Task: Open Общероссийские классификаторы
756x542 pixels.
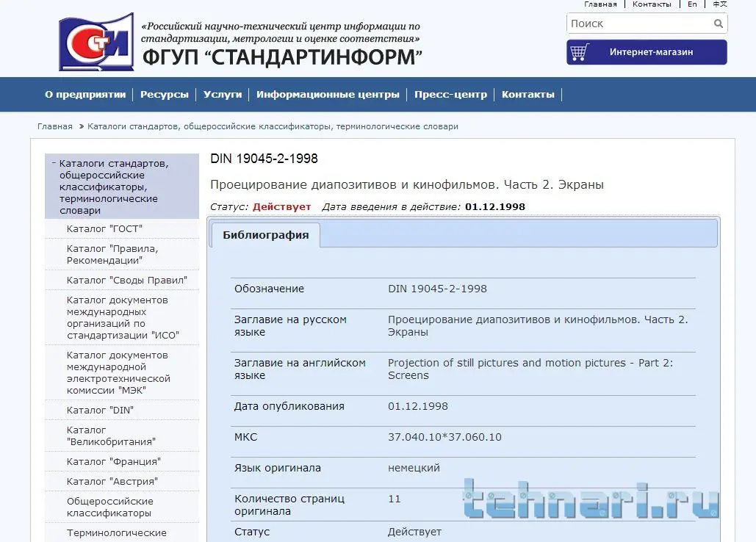Action: pyautogui.click(x=110, y=507)
